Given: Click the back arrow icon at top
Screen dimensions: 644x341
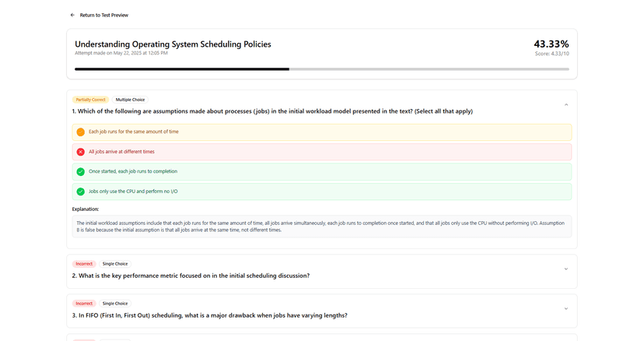Looking at the screenshot, I should [72, 16].
